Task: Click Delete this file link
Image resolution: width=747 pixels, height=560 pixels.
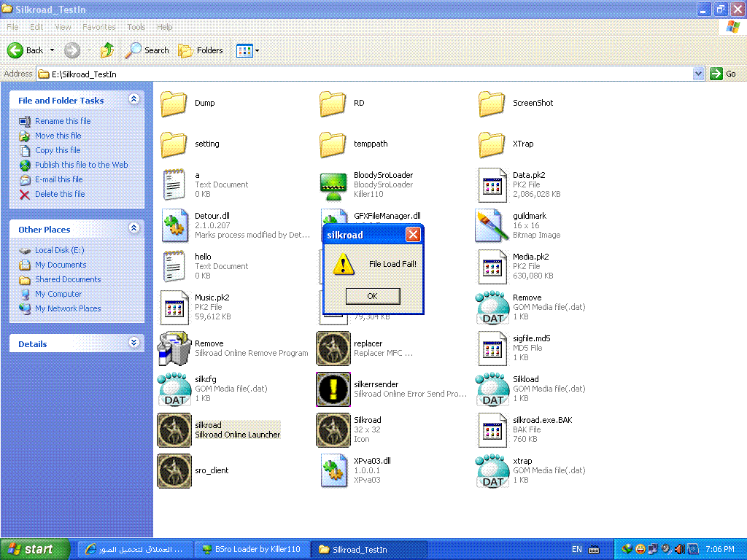Action: click(x=60, y=194)
